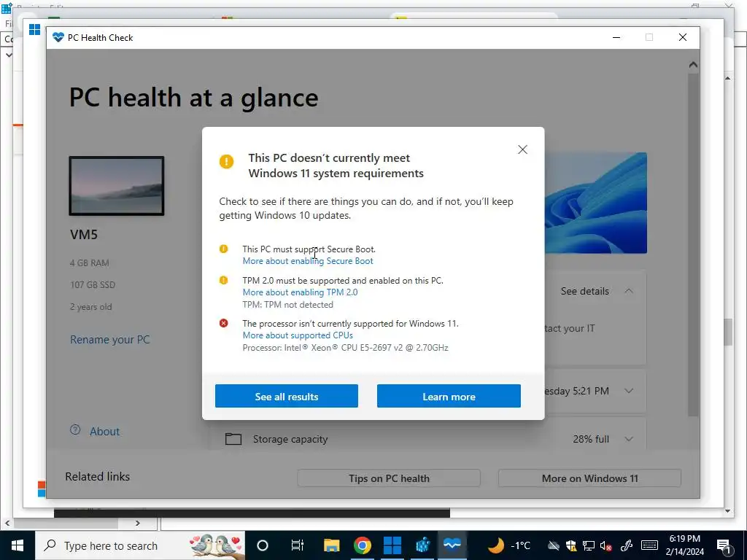
Task: Open the Registry Editor taskbar icon
Action: [x=422, y=545]
